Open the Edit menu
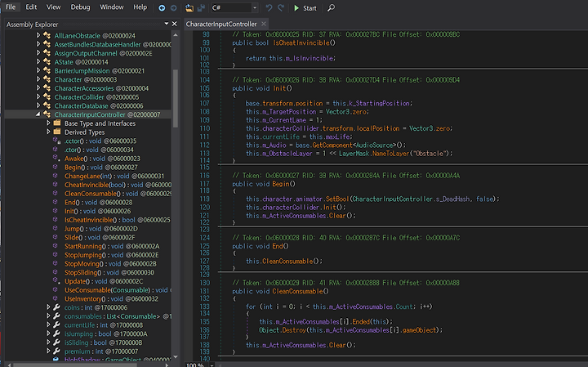 tap(31, 7)
